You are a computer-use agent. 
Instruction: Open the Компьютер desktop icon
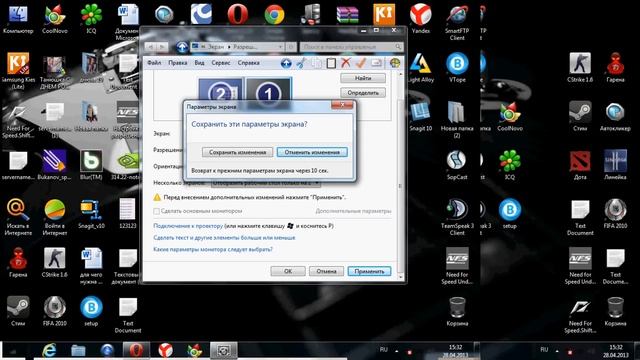point(18,20)
